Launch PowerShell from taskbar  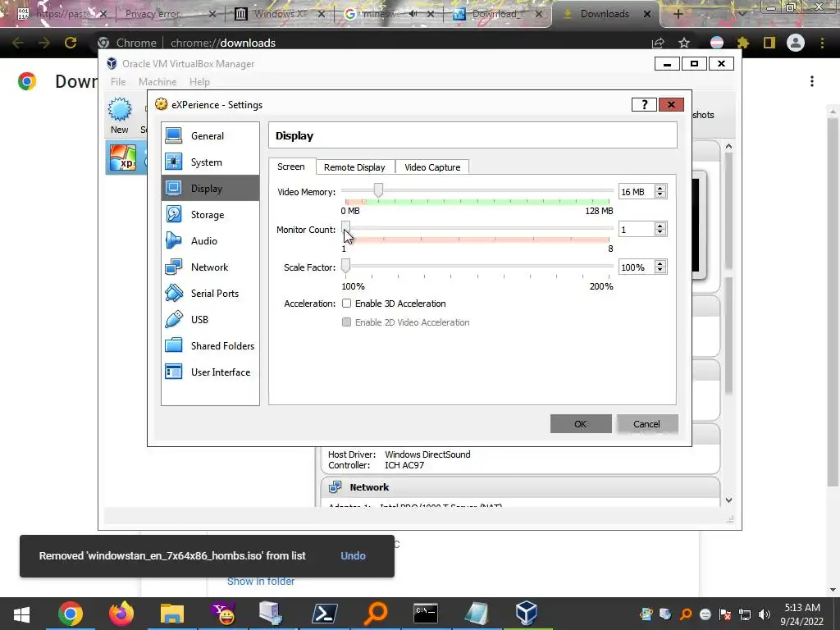pyautogui.click(x=325, y=614)
